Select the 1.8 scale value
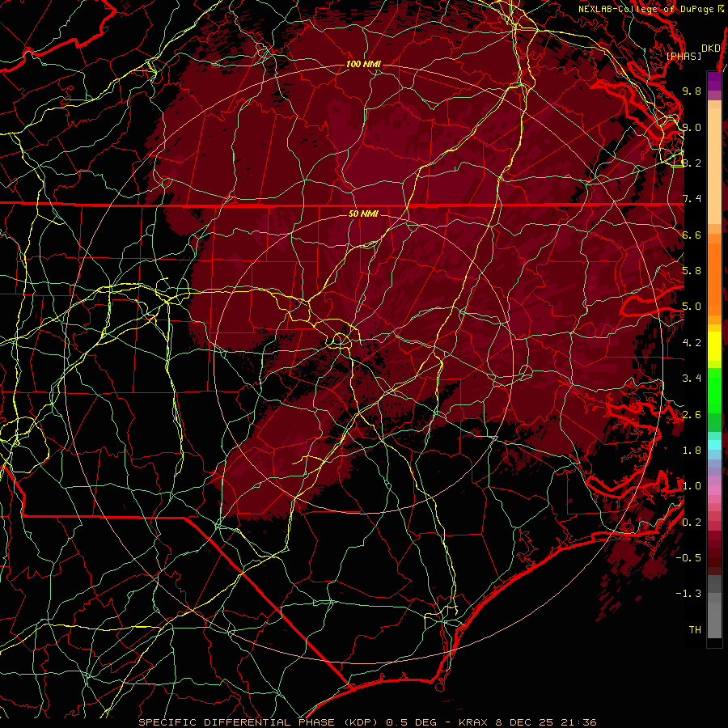 [692, 451]
